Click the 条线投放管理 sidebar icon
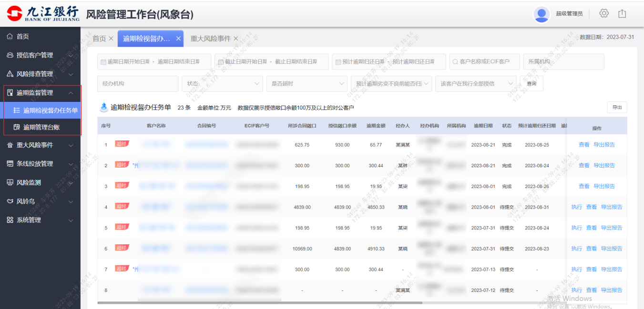Viewport: 644px width, 309px height. pos(10,164)
